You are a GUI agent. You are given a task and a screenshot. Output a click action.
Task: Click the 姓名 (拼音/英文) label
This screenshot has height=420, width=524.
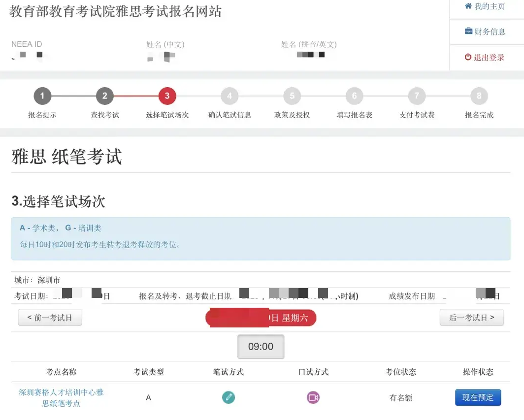(x=309, y=44)
